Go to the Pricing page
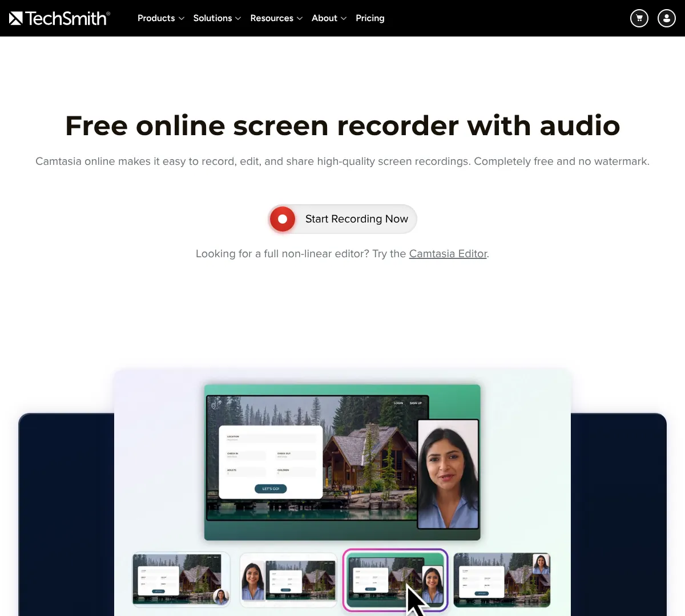The image size is (685, 616). [370, 18]
